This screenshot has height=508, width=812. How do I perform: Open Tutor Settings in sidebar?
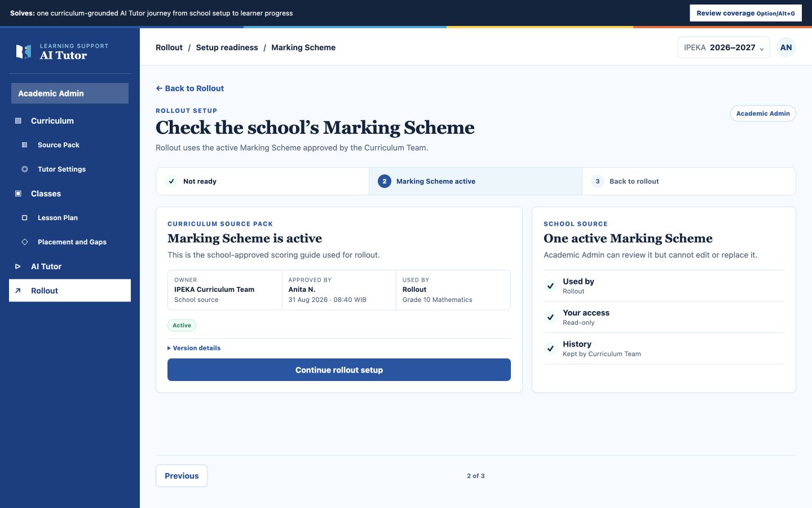pos(70,169)
